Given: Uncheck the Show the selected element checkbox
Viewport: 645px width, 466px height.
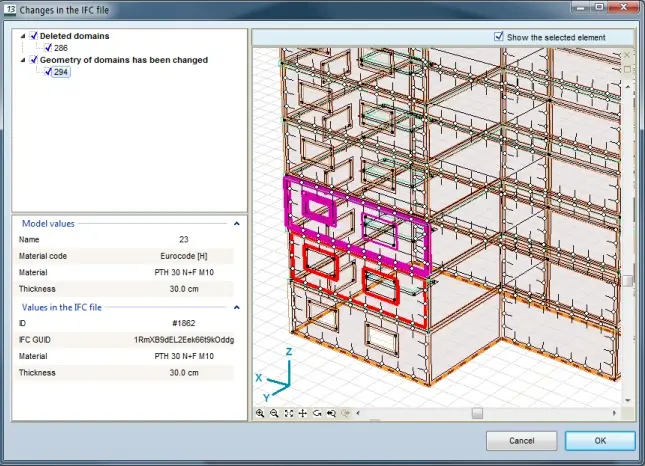Looking at the screenshot, I should (x=499, y=36).
